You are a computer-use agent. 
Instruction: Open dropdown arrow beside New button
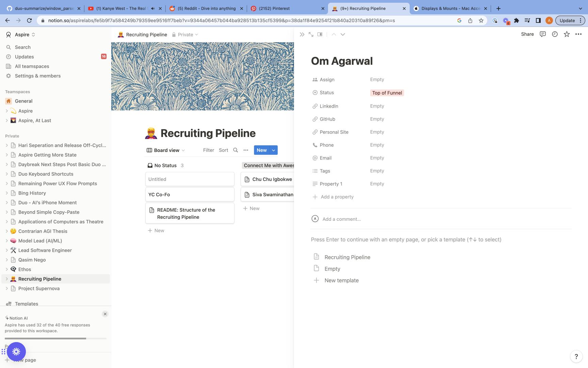point(274,150)
